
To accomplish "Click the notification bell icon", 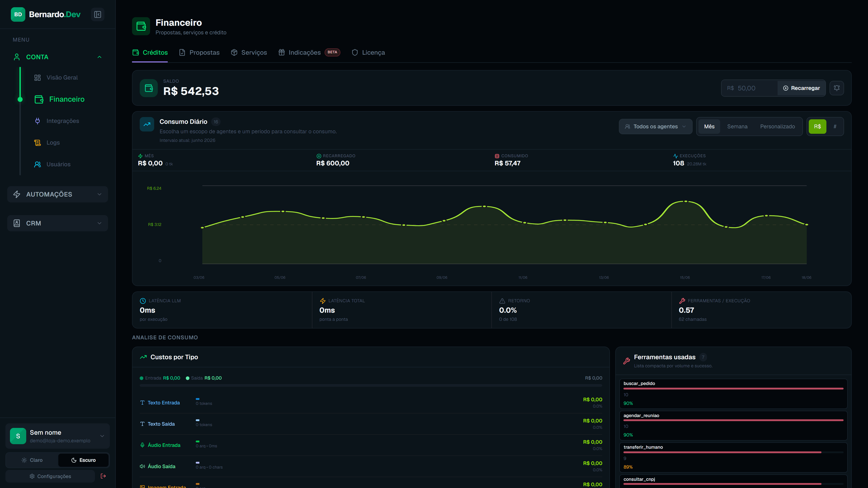I will 837,88.
